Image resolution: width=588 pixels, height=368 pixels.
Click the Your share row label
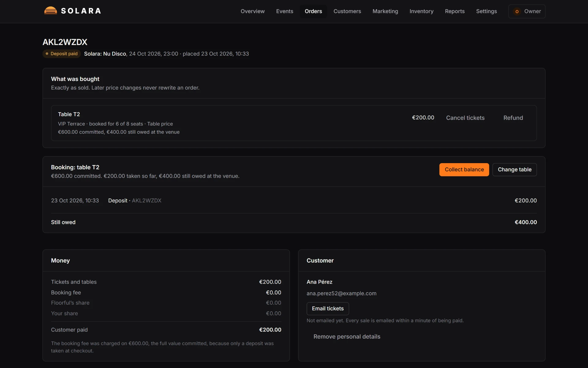click(x=64, y=313)
